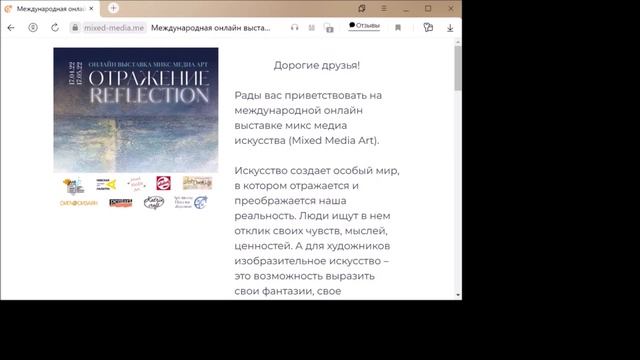
Task: Click the Katrin Craft oval logo
Action: 154,202
